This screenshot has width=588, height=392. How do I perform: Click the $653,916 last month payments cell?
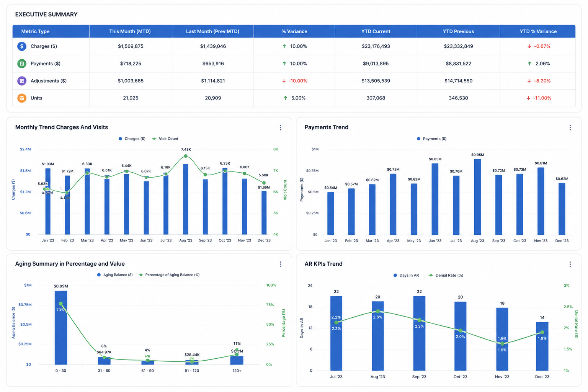[x=213, y=64]
